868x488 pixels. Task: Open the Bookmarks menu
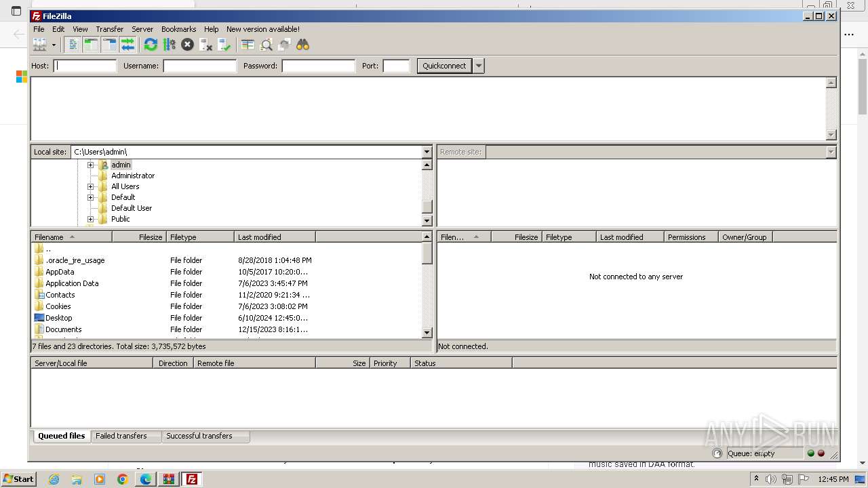(178, 29)
